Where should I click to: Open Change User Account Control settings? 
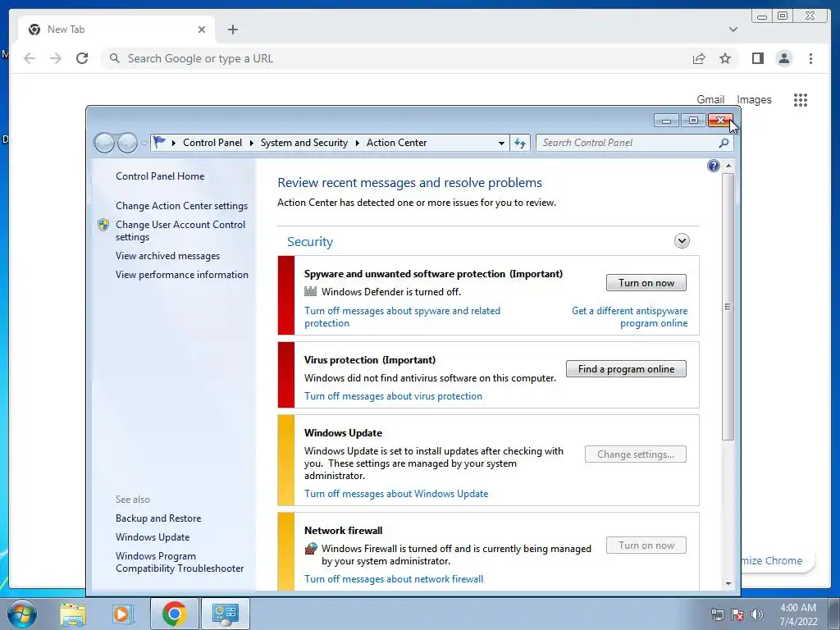[180, 231]
